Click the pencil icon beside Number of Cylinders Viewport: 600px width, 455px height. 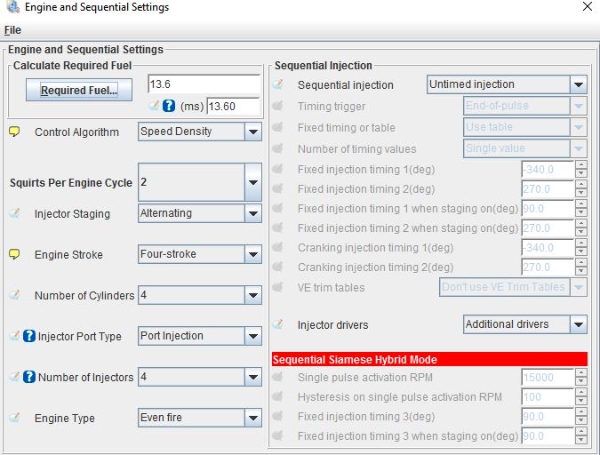click(15, 295)
